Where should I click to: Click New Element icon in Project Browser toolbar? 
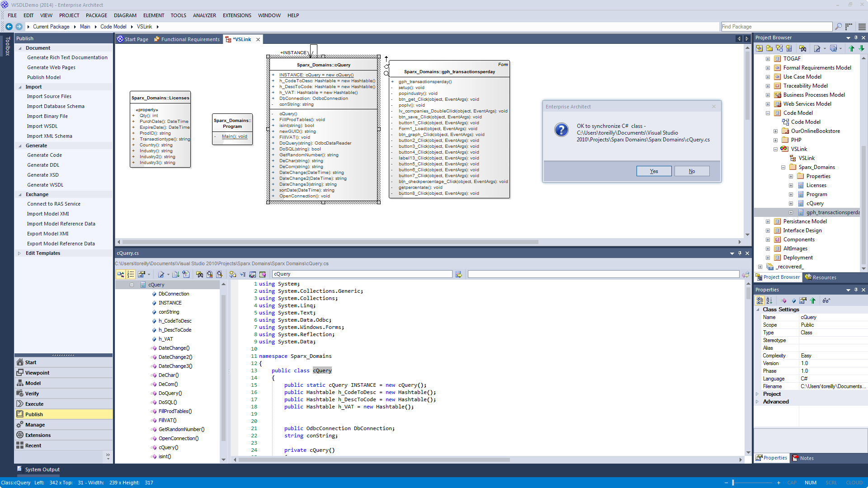(789, 48)
